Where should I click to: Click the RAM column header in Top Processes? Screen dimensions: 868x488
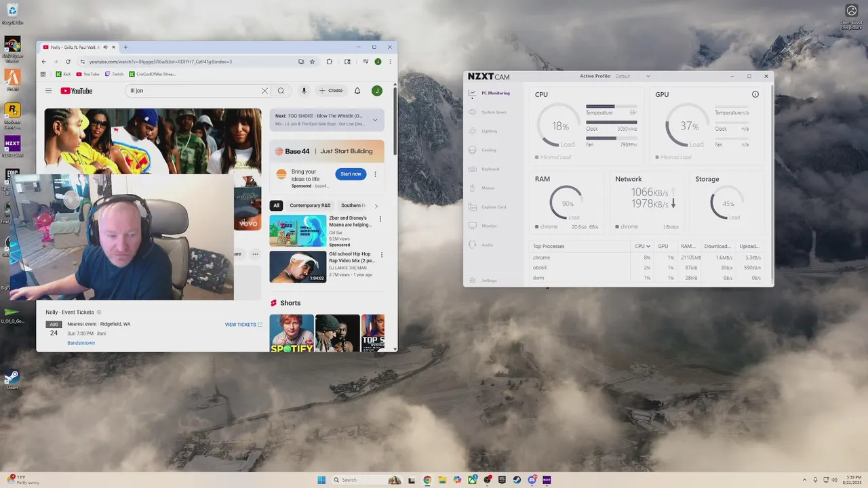688,246
